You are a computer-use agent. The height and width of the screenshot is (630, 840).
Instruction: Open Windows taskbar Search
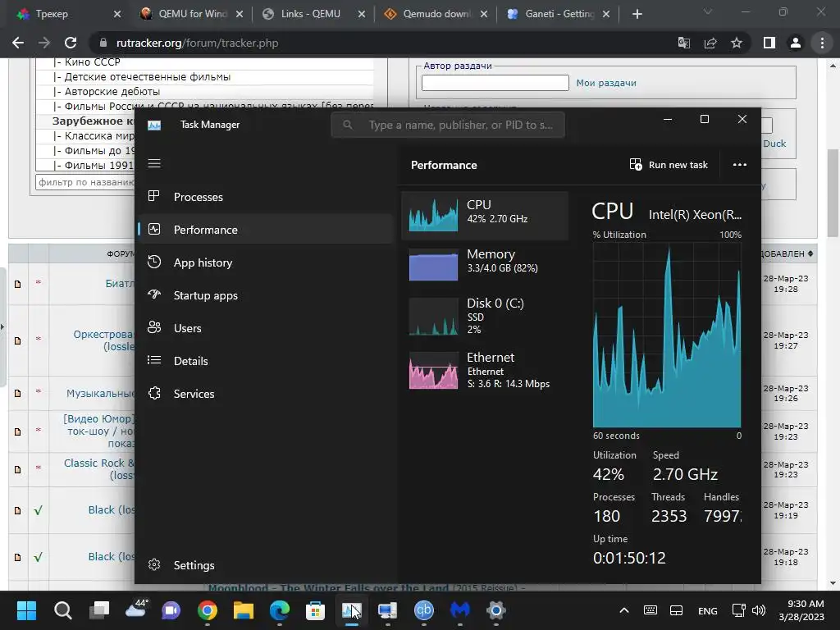click(62, 610)
